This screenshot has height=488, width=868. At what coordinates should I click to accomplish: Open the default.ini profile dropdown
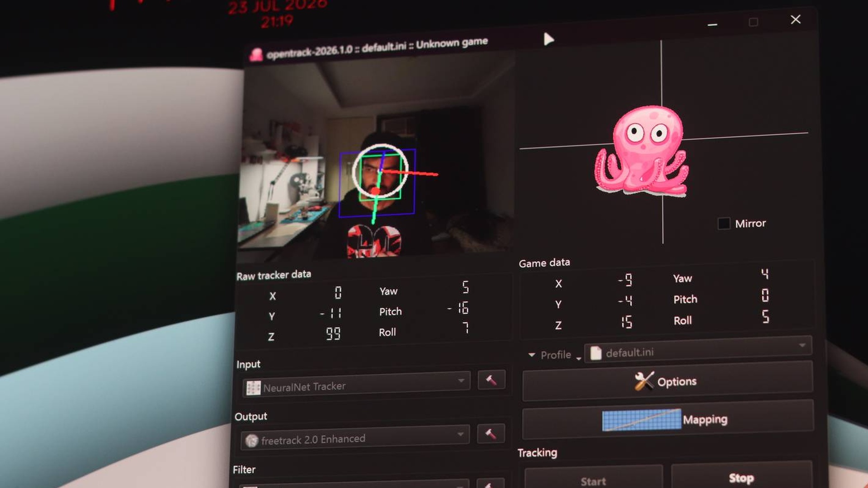[698, 350]
